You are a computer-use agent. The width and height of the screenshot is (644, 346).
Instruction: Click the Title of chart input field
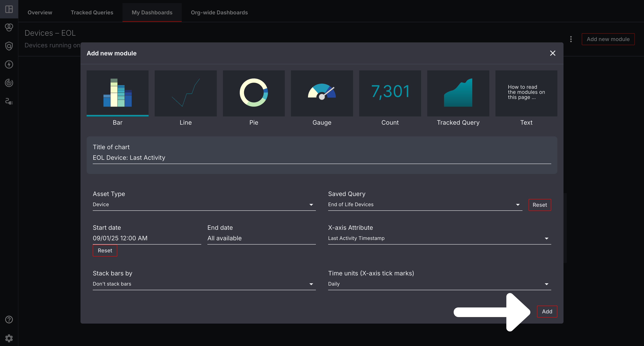tap(321, 158)
